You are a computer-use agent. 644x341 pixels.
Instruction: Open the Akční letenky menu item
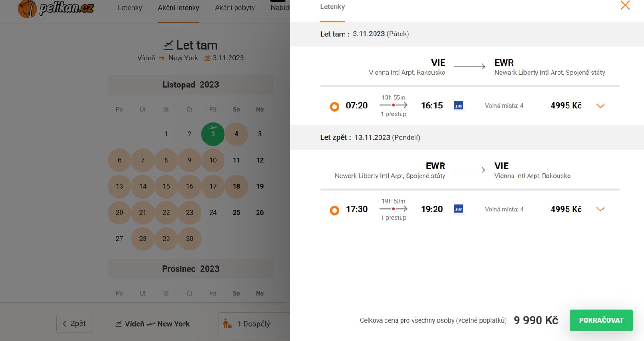[x=178, y=8]
